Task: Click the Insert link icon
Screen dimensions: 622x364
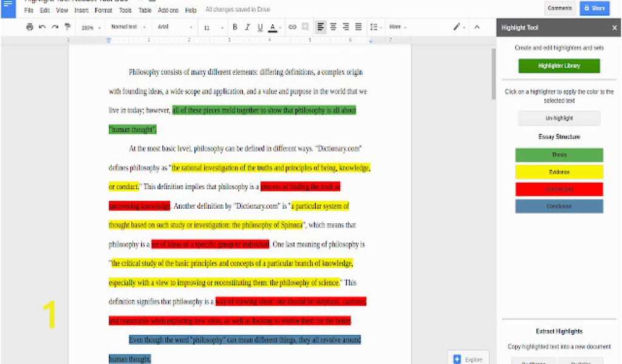Action: [x=292, y=27]
